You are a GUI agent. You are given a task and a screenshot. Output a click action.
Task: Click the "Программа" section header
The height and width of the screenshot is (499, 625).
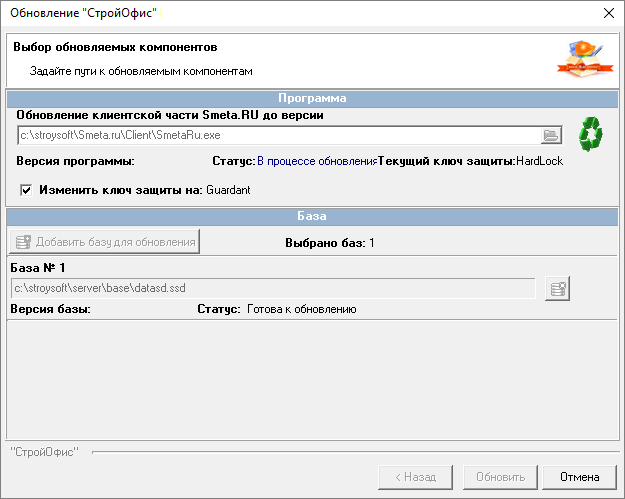312,98
